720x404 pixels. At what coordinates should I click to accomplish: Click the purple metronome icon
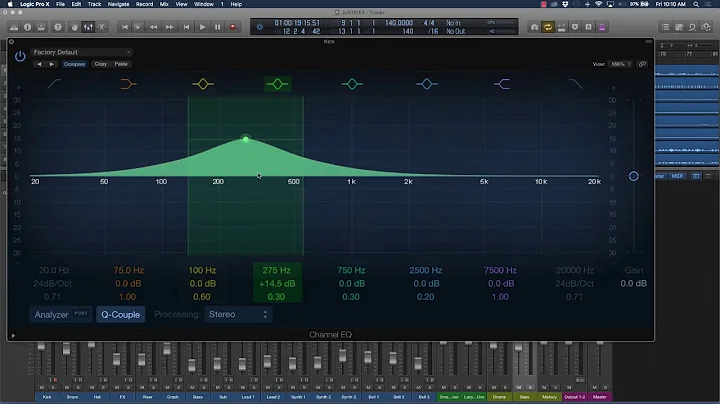(602, 27)
